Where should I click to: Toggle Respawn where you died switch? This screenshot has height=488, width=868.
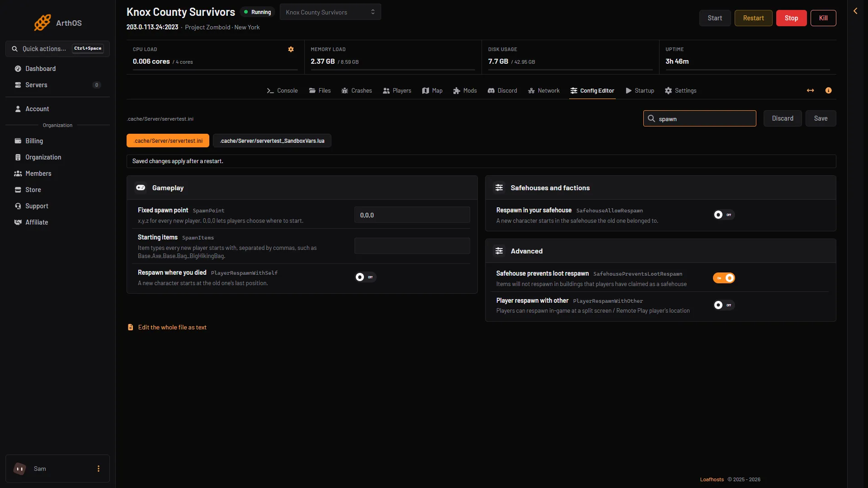pos(365,277)
